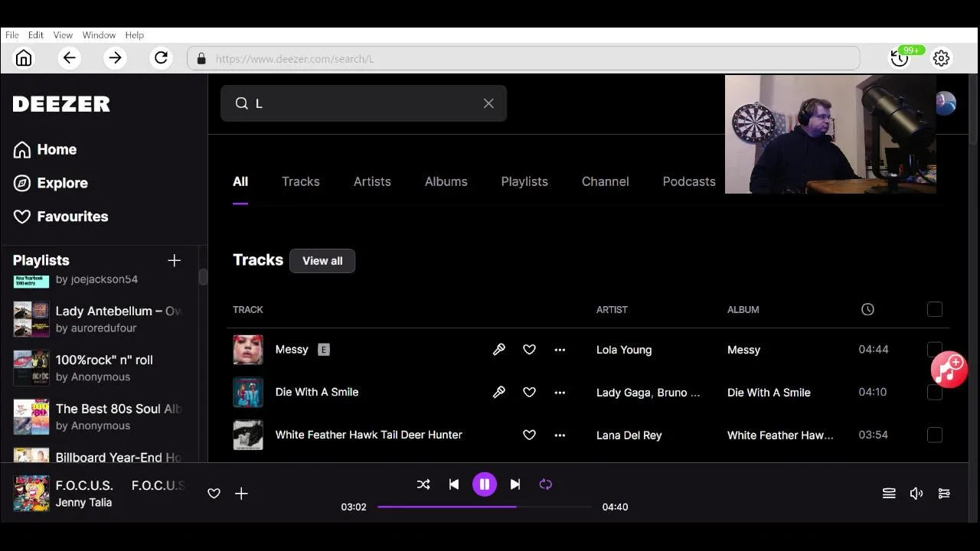Open more options for Messy

click(560, 350)
